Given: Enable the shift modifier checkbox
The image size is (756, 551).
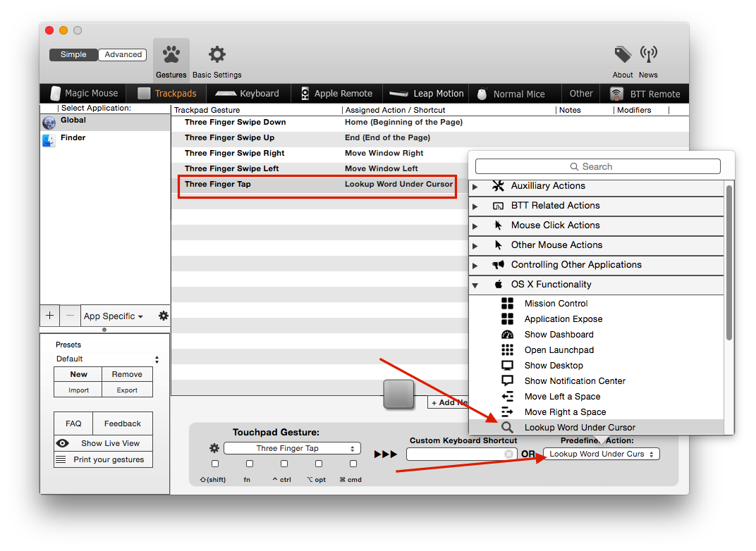Looking at the screenshot, I should tap(215, 464).
